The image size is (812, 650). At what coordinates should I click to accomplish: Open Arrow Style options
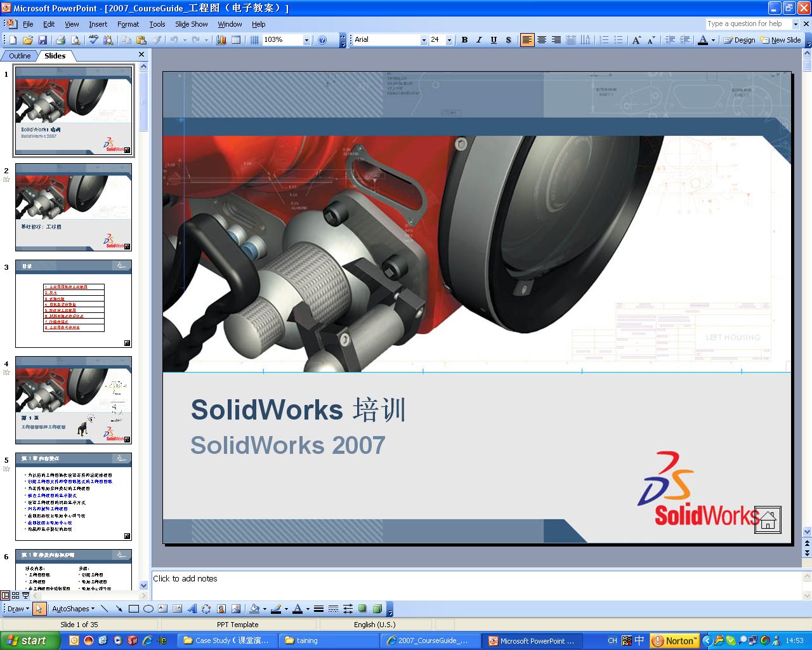(348, 609)
